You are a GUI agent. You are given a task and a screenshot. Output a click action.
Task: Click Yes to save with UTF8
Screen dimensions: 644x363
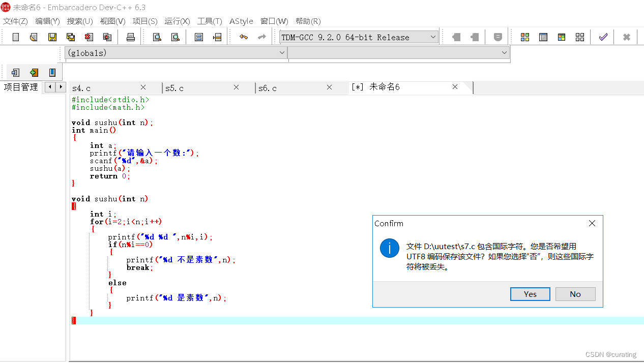pyautogui.click(x=530, y=294)
